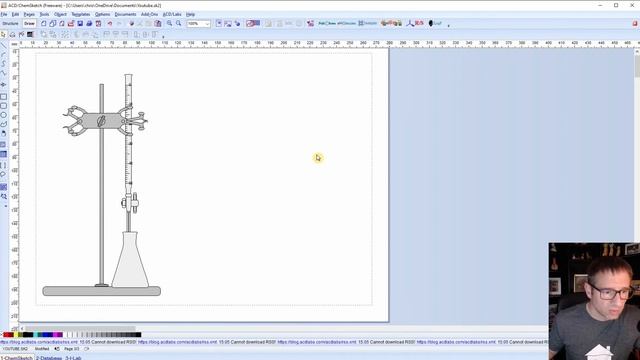The height and width of the screenshot is (360, 640).
Task: Click the Zoom Out magnifier icon
Action: click(x=178, y=24)
